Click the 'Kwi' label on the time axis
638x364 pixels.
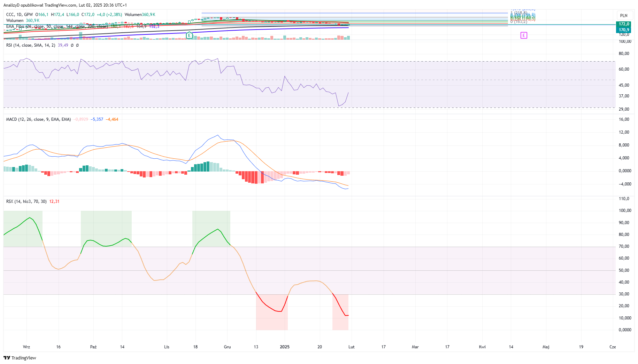click(x=482, y=347)
